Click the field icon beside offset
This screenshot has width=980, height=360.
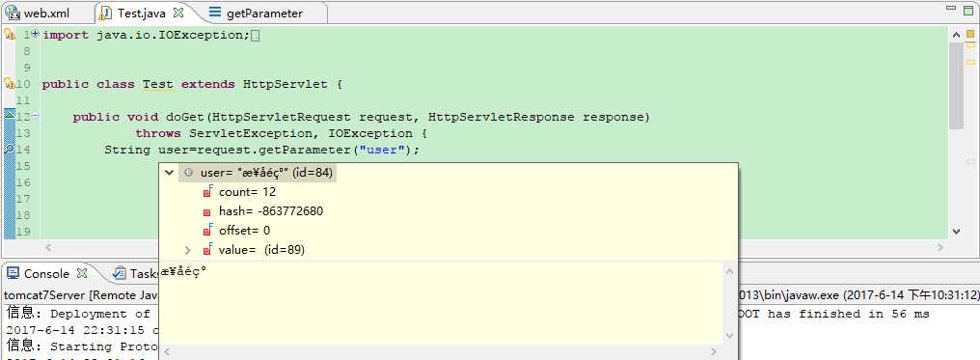(x=207, y=231)
